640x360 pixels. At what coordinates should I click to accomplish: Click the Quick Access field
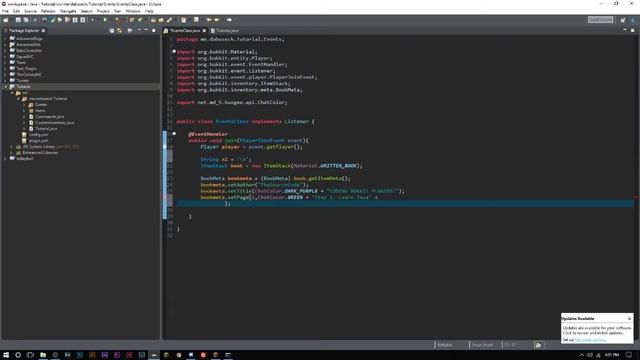[x=600, y=20]
